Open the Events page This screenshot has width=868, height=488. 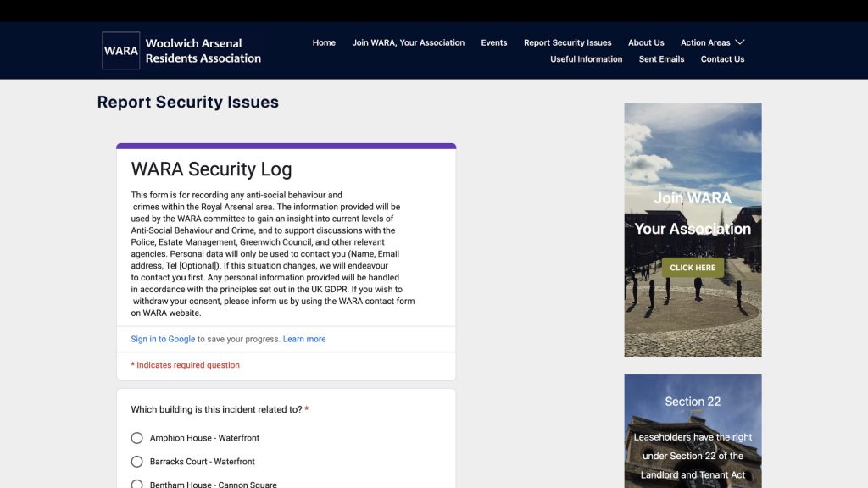tap(493, 42)
